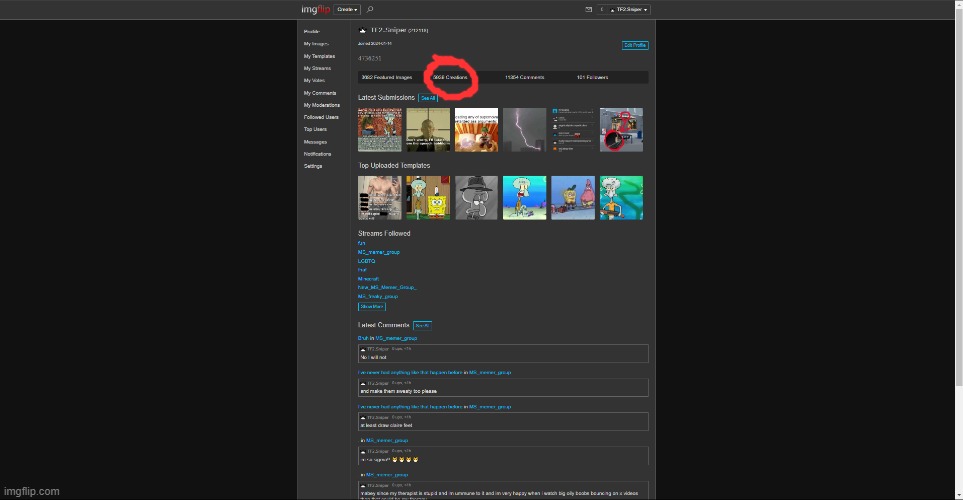Click the TF2.Sniper profile avatar icon

tap(362, 30)
